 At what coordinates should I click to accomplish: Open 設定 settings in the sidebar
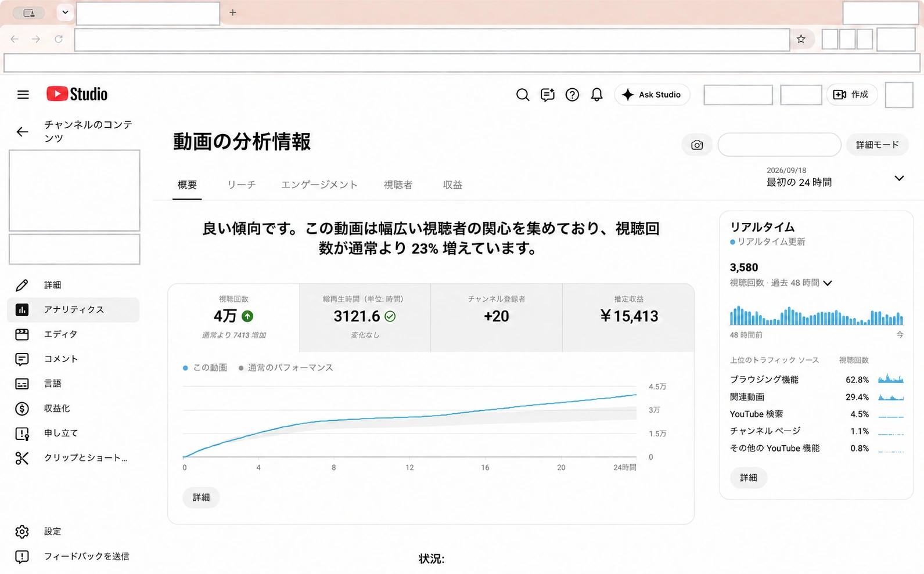click(74, 532)
